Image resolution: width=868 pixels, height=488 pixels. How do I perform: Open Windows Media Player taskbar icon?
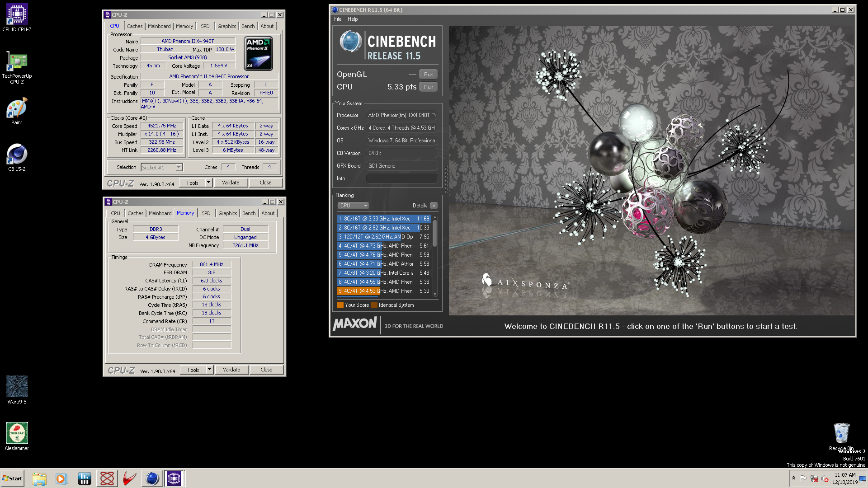click(x=61, y=479)
